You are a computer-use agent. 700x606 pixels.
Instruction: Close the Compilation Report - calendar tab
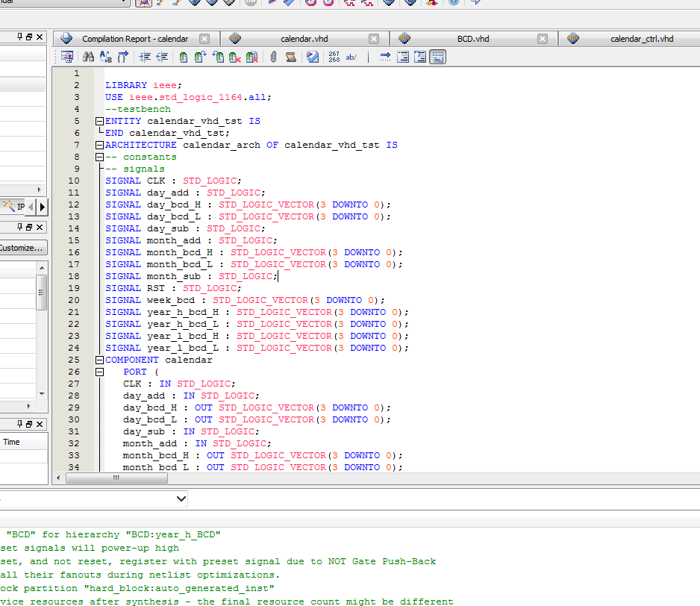coord(204,39)
